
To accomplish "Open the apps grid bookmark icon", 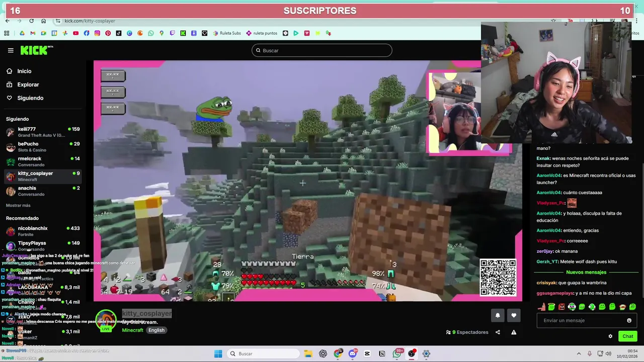I will [x=7, y=33].
